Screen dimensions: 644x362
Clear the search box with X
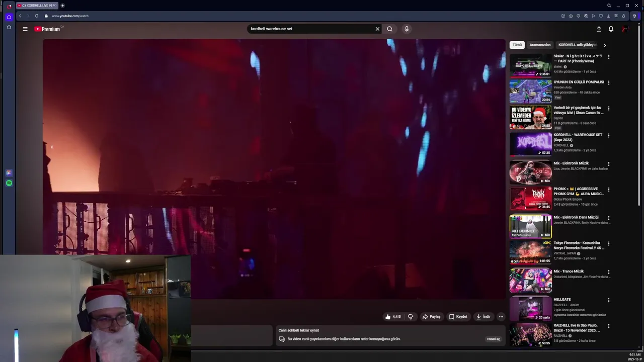(377, 29)
